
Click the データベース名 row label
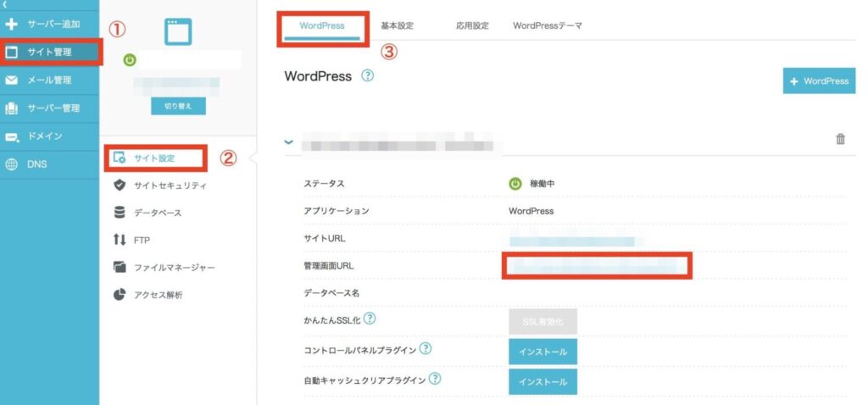(x=331, y=293)
